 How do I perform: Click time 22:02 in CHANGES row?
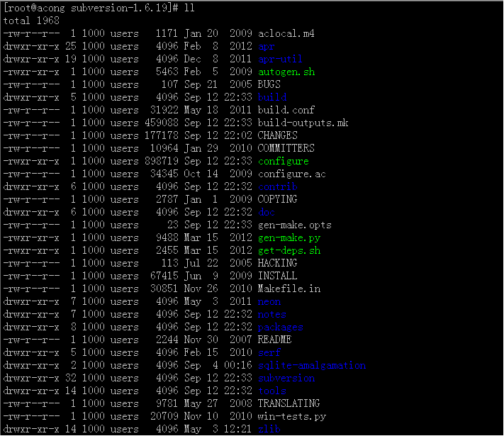pyautogui.click(x=238, y=135)
